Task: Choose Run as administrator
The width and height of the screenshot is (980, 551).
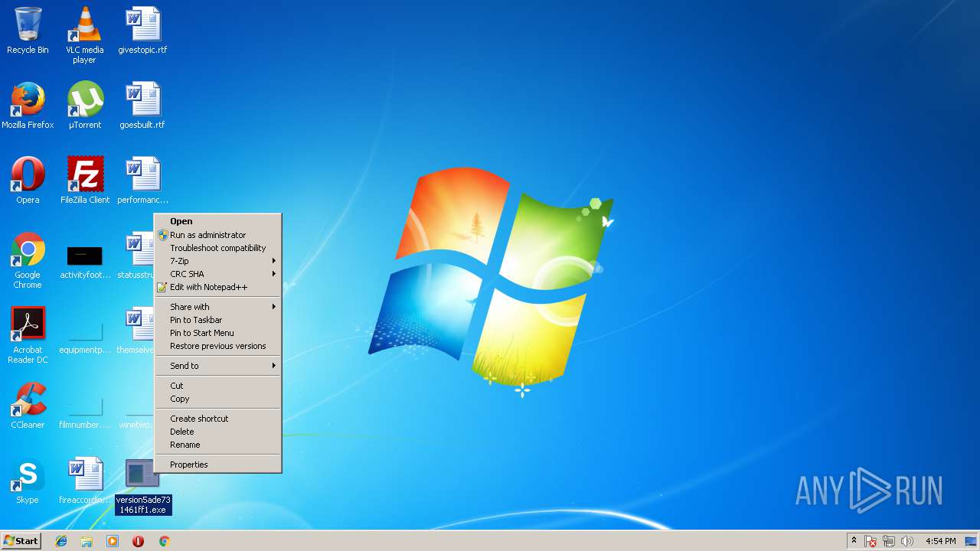Action: coord(217,235)
